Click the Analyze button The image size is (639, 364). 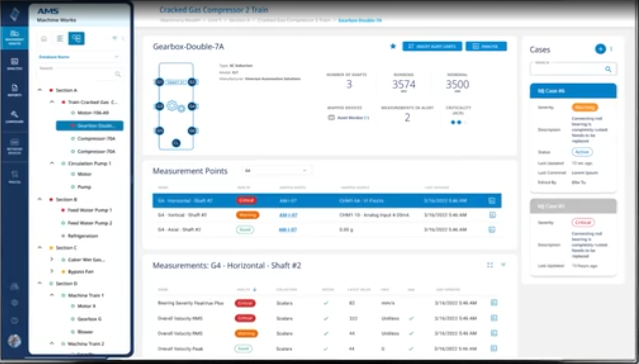[x=486, y=46]
